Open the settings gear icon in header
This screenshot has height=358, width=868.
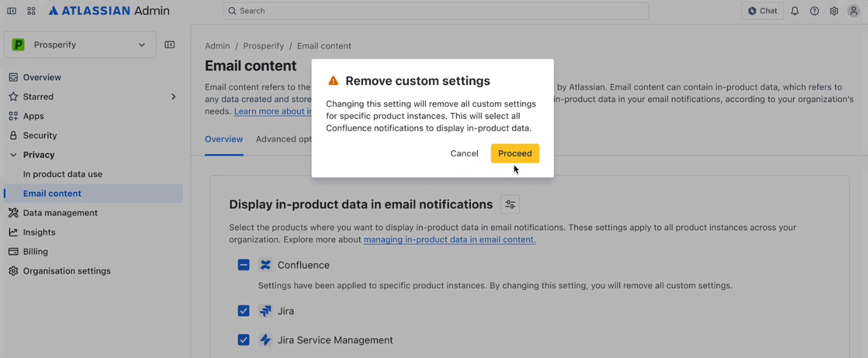coord(834,11)
